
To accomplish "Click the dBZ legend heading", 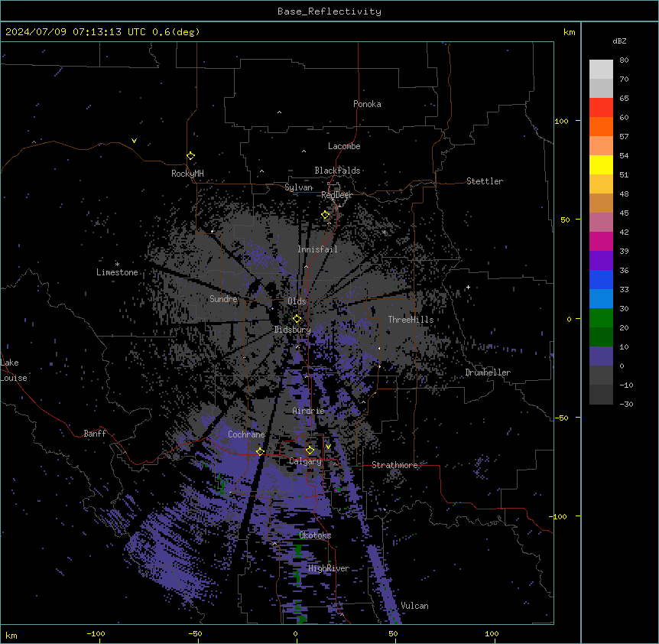I will coord(619,41).
